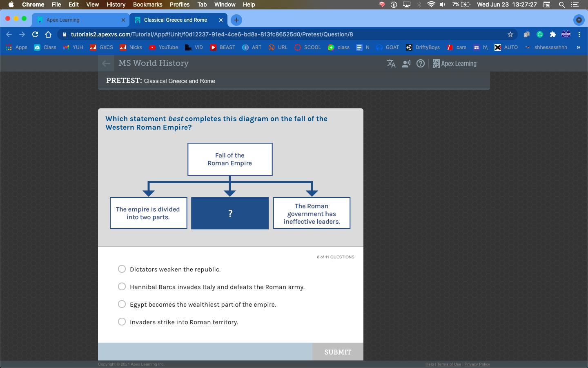
Task: Select 'Dictators weaken the republic' option
Action: click(x=122, y=269)
